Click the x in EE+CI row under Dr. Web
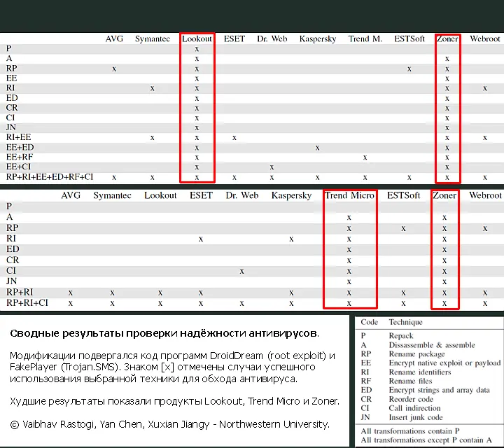 272,167
